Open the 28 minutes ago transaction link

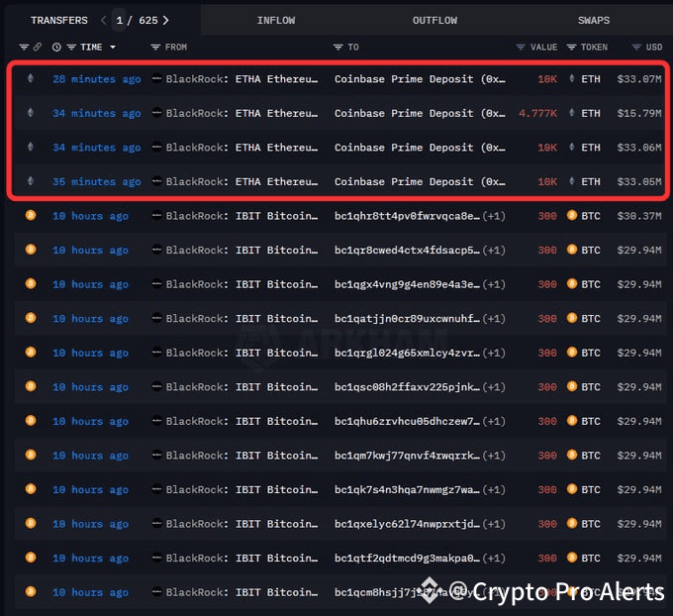click(x=97, y=79)
